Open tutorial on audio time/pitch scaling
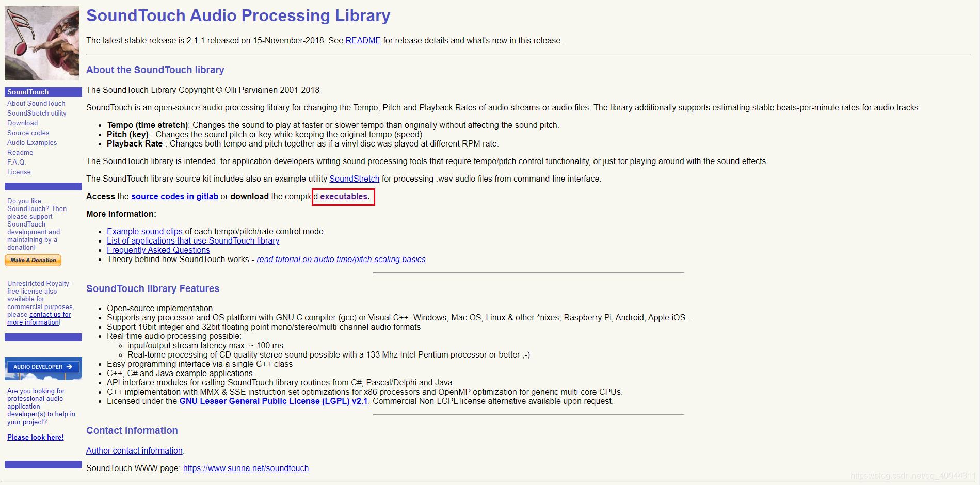This screenshot has height=485, width=980. tap(341, 260)
